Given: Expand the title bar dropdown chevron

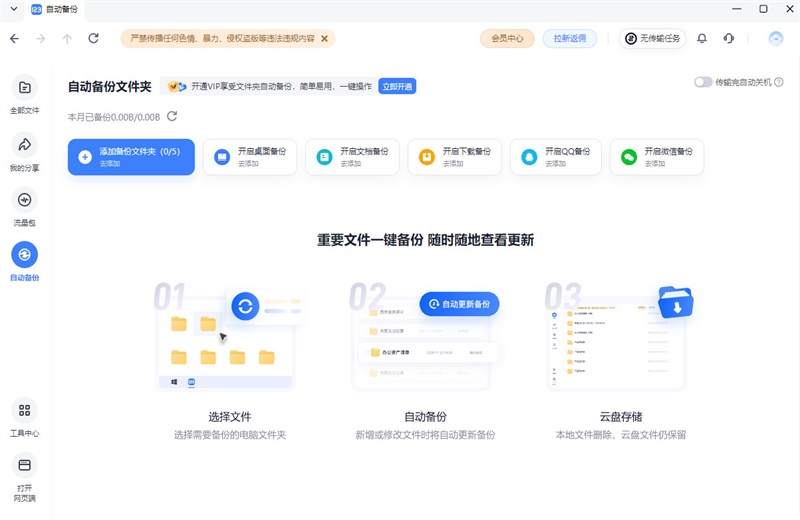Looking at the screenshot, I should 14,9.
